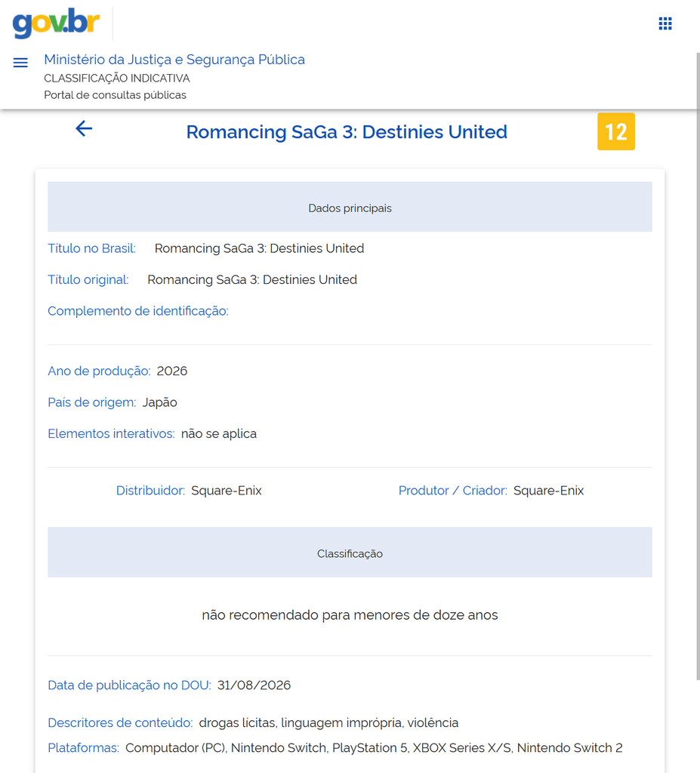The width and height of the screenshot is (700, 773).
Task: Click the Produtor / Criador label
Action: [x=453, y=491]
